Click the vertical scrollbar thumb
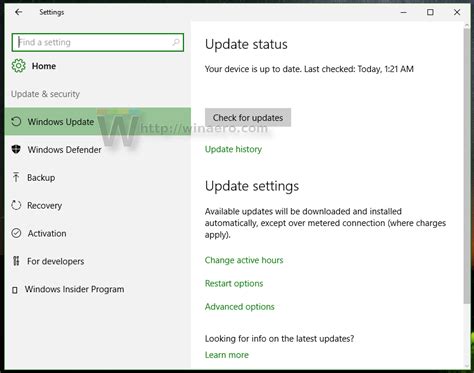The width and height of the screenshot is (474, 373). pyautogui.click(x=467, y=166)
